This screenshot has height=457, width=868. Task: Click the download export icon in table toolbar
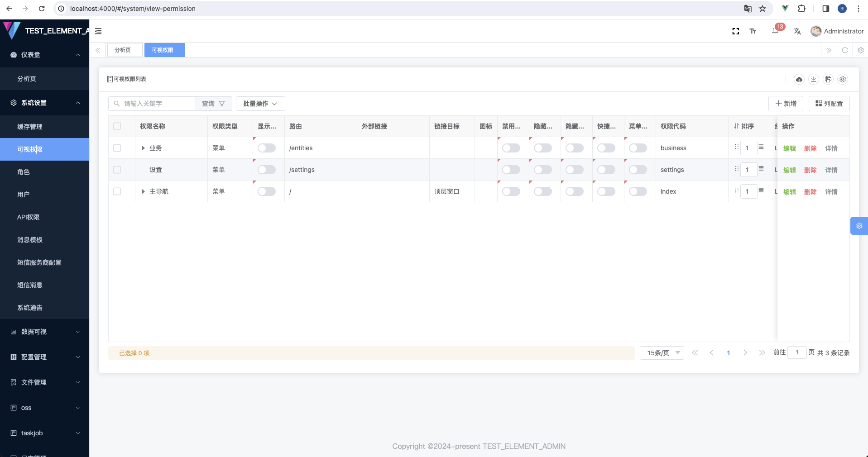pyautogui.click(x=813, y=79)
